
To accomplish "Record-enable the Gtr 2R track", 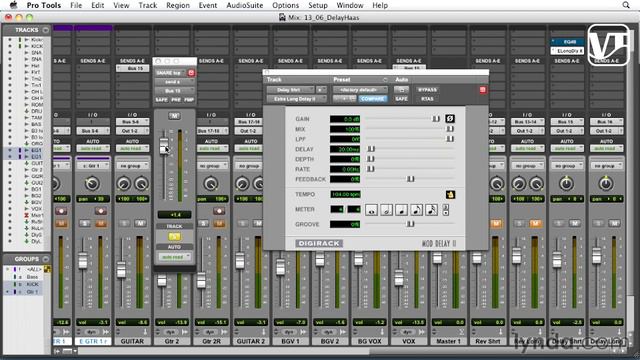I will pyautogui.click(x=219, y=211).
